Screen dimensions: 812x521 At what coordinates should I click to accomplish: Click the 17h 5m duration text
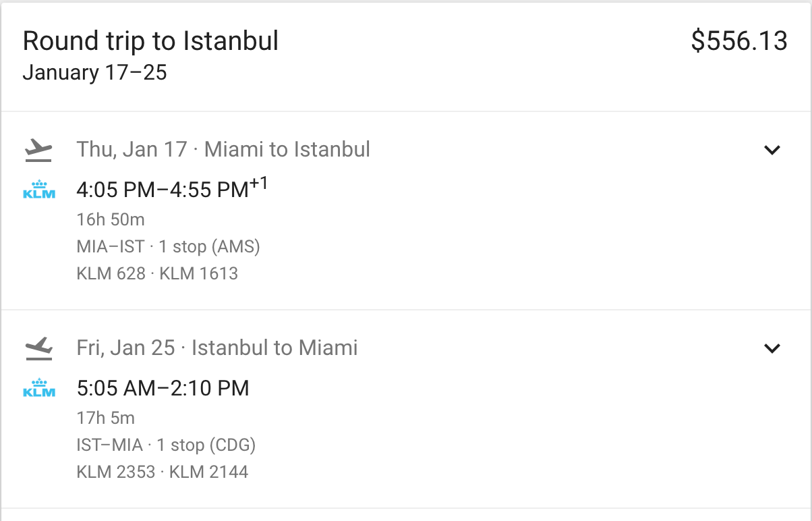[106, 418]
